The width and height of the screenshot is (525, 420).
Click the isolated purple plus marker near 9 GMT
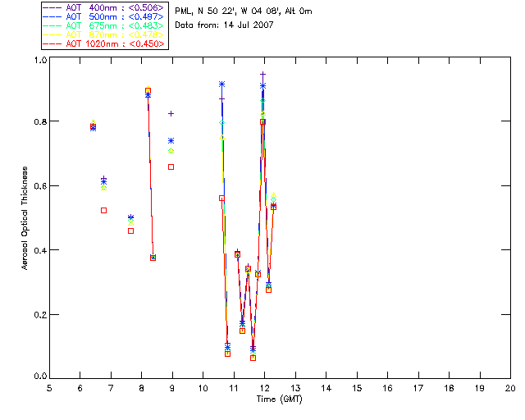point(171,114)
